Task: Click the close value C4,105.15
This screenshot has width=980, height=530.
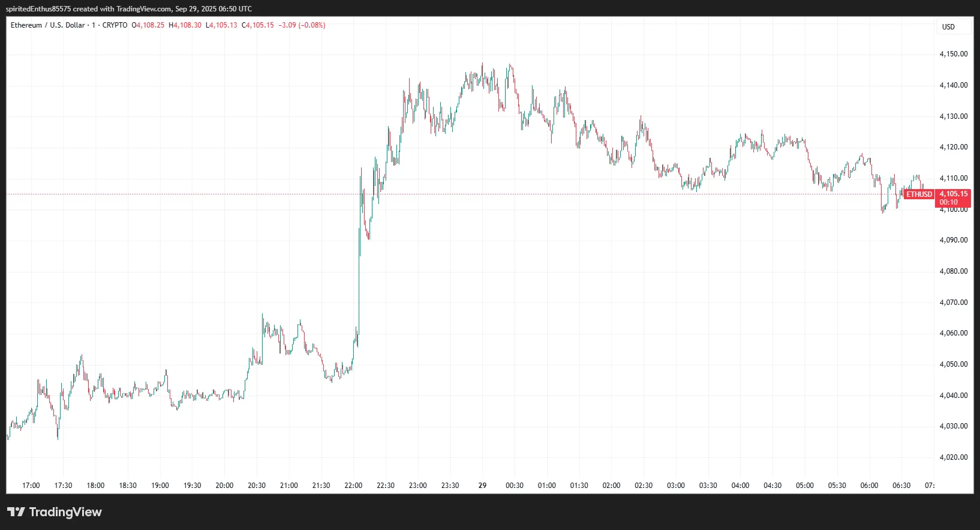Action: click(x=258, y=25)
